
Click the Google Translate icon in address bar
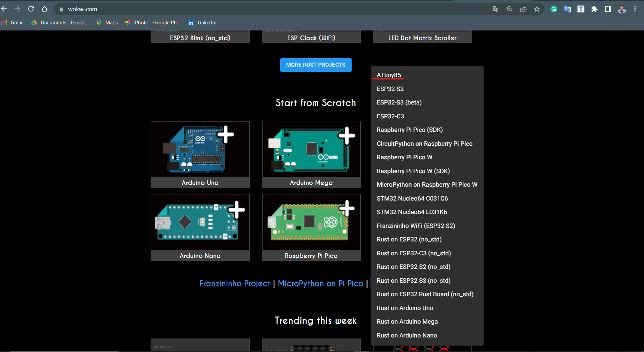tap(496, 9)
